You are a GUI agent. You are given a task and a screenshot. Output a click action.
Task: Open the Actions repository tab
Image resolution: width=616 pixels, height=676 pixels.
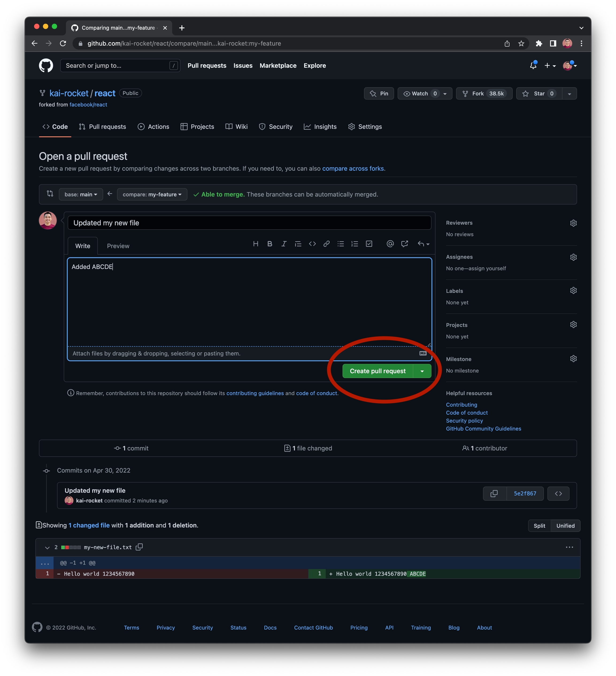point(153,127)
